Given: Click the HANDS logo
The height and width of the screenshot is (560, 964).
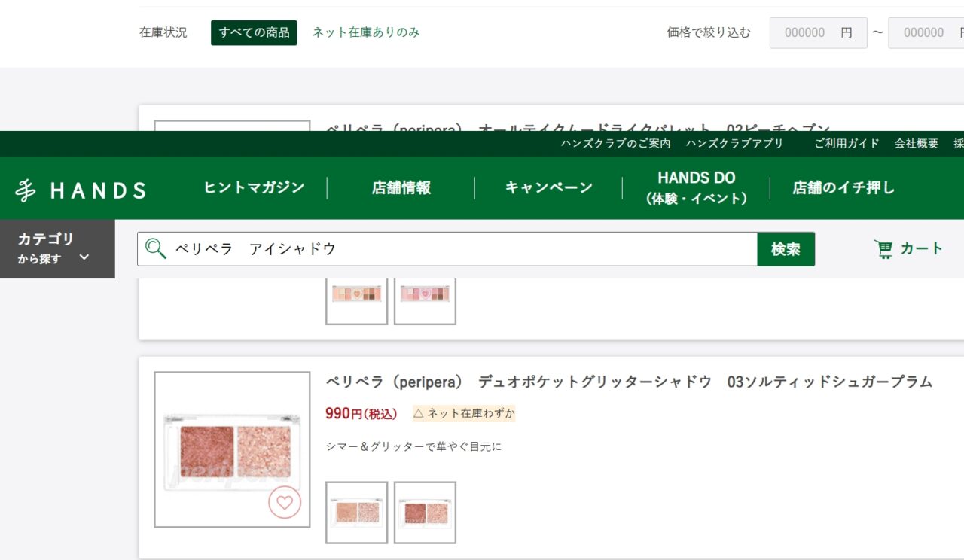Looking at the screenshot, I should (80, 190).
